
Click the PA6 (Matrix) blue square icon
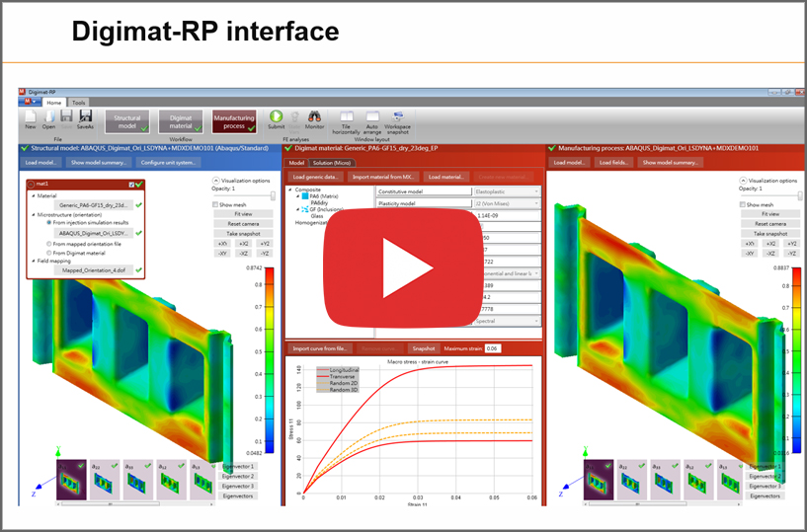tap(305, 196)
